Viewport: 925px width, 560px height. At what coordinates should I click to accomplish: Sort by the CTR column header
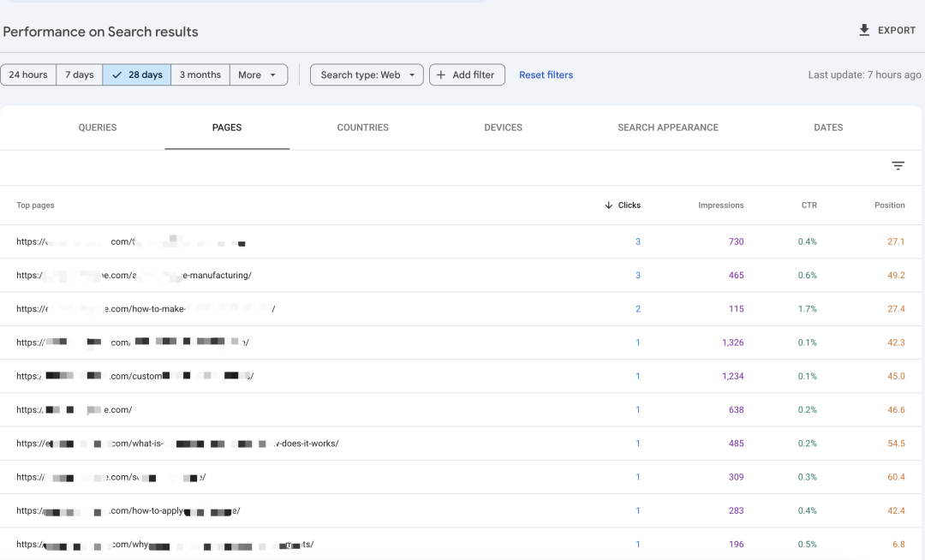[809, 206]
